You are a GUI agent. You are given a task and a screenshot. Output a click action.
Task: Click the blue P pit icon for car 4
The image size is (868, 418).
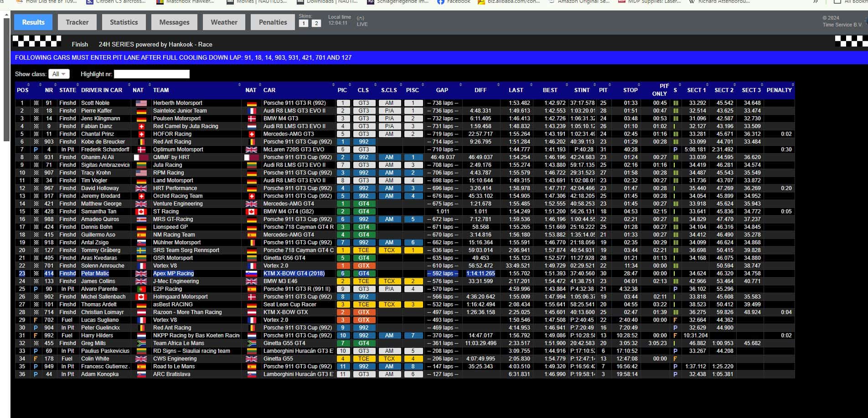(36, 150)
